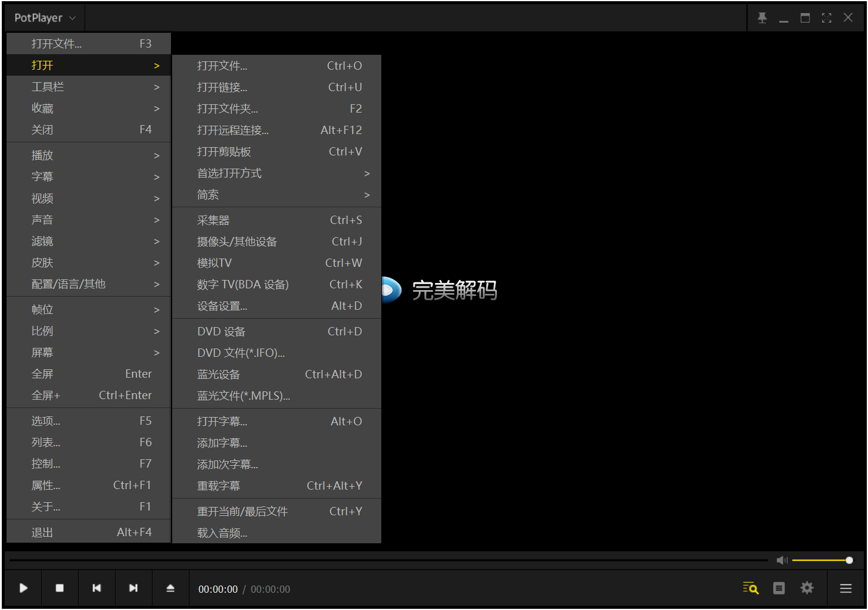Choose 打开文件... Ctrl+O in submenu

pos(276,66)
